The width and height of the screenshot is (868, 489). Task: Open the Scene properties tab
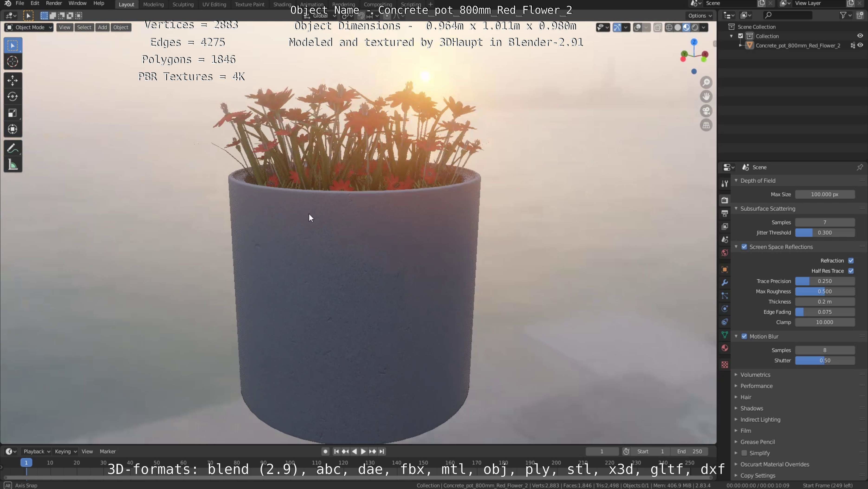725,240
